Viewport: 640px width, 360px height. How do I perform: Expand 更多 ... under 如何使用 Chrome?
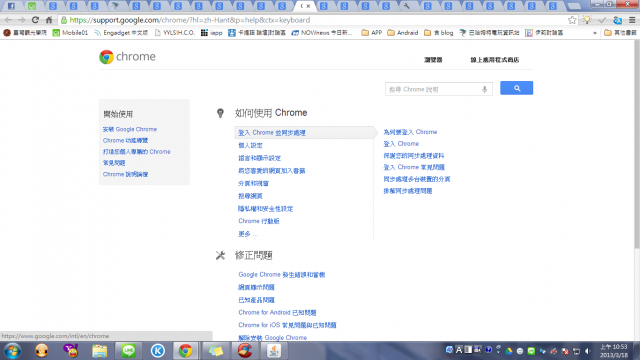tap(248, 234)
